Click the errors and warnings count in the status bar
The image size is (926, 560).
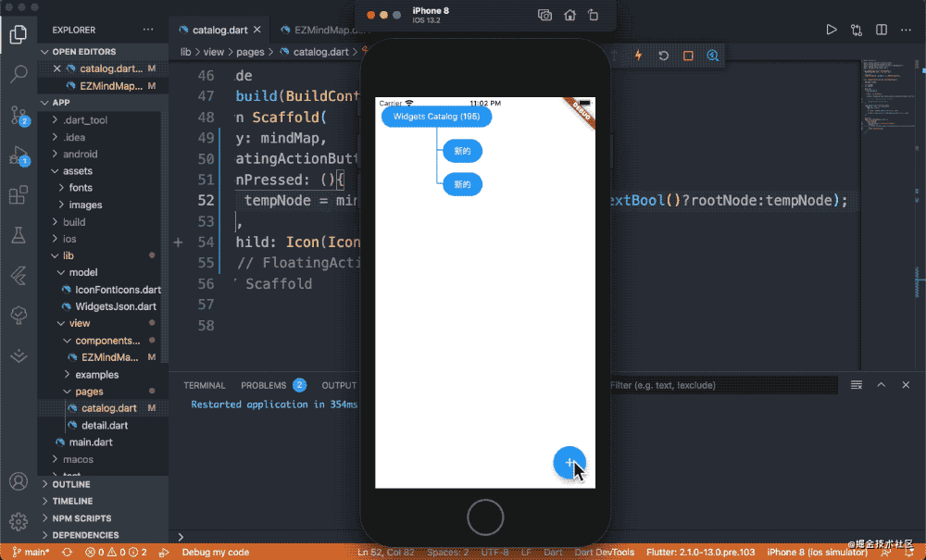point(115,553)
